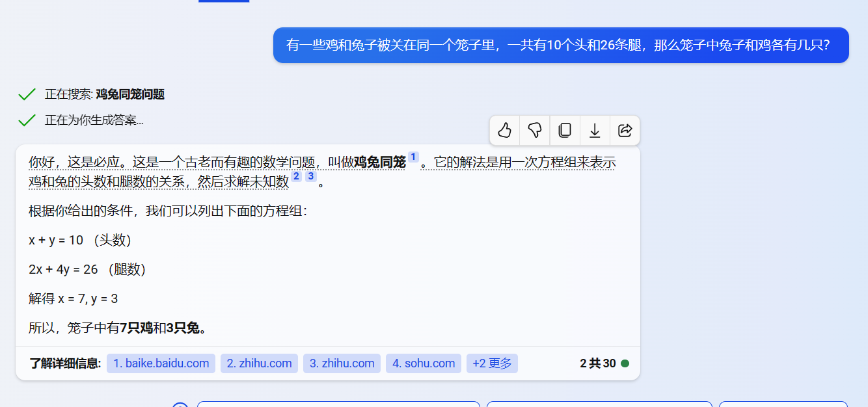
Task: Click the green checkmark beside 正在为你生成答案
Action: [27, 120]
